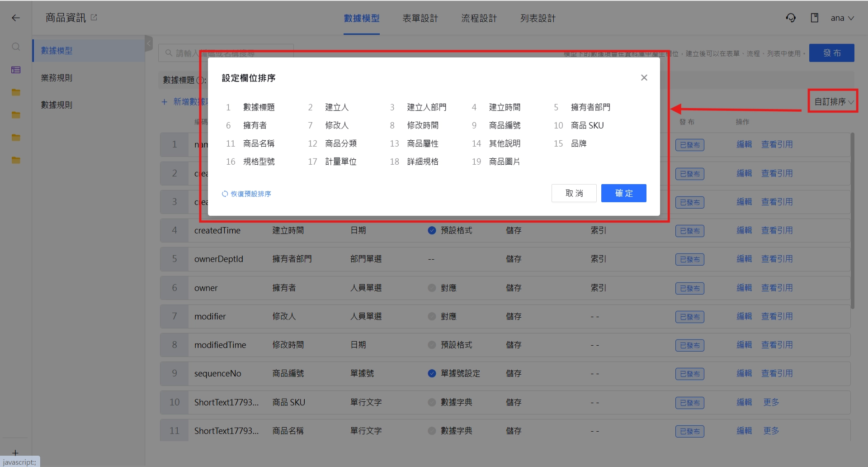Switch to the 列表設計 tab
Image resolution: width=868 pixels, height=467 pixels.
pyautogui.click(x=538, y=19)
